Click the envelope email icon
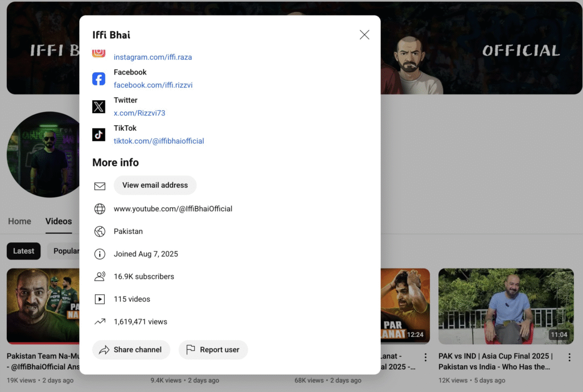 pyautogui.click(x=100, y=185)
